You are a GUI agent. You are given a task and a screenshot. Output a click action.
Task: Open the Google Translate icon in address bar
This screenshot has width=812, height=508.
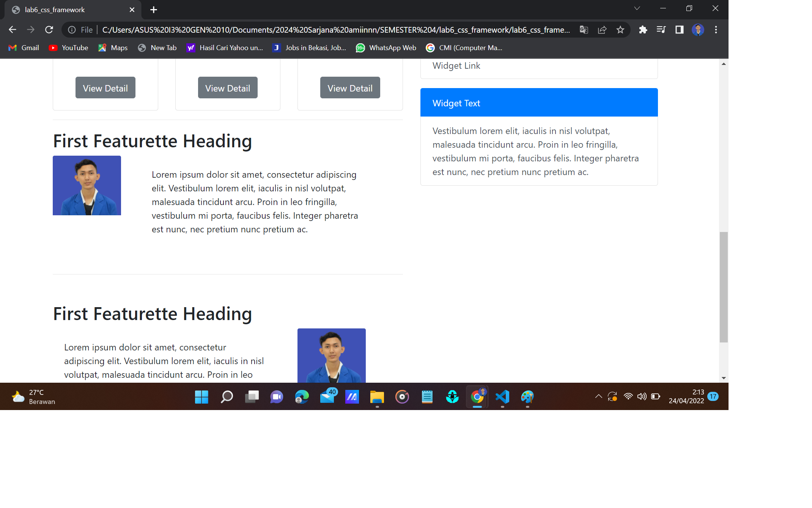(584, 30)
